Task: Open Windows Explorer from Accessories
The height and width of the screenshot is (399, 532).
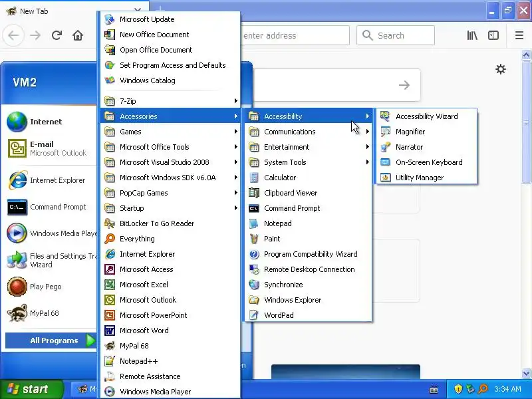Action: click(x=308, y=300)
